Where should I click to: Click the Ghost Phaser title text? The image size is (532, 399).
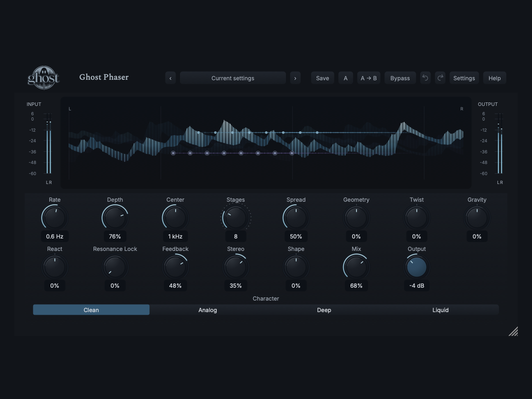click(x=104, y=77)
